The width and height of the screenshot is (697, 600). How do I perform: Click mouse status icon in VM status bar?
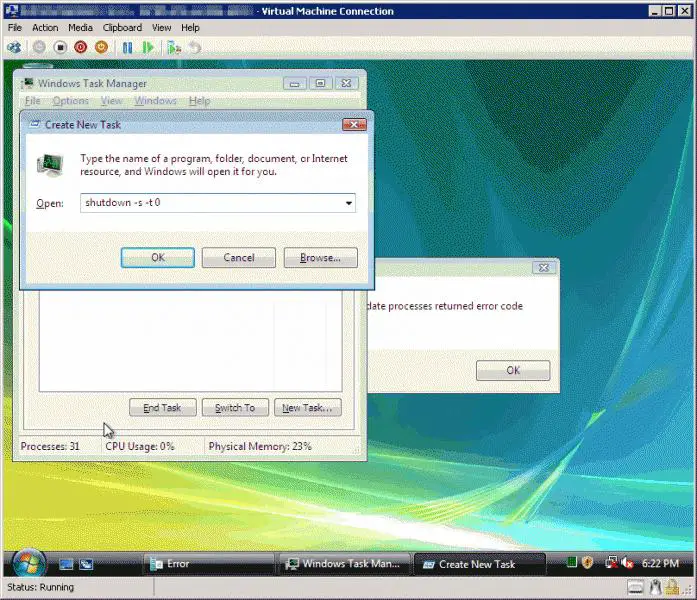655,588
